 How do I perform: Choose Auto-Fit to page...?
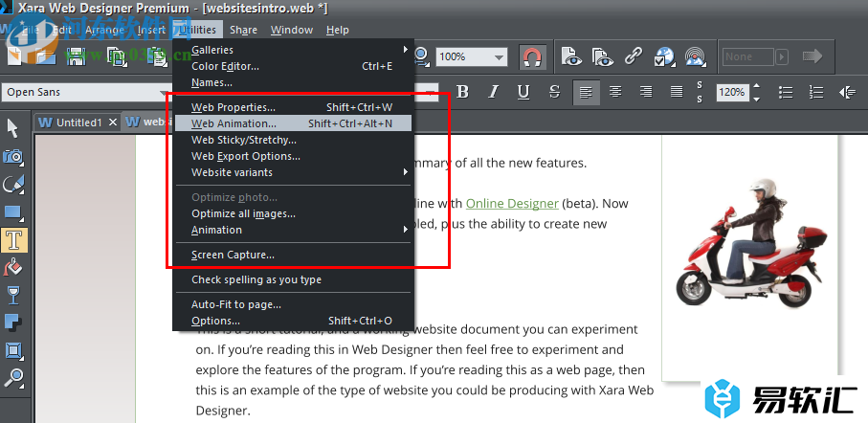tap(294, 304)
